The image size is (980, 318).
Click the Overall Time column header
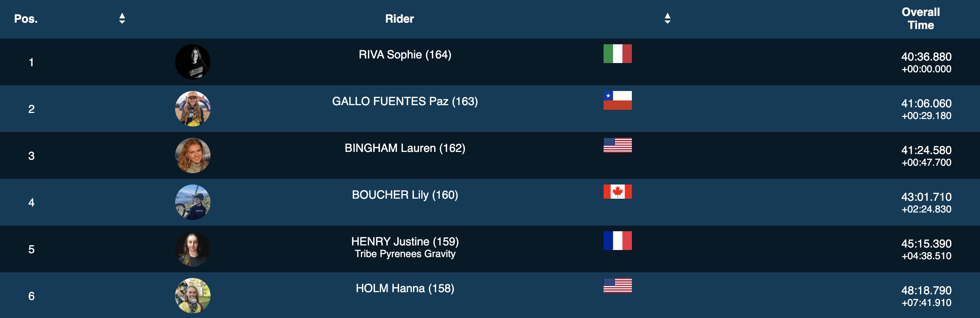tap(920, 18)
